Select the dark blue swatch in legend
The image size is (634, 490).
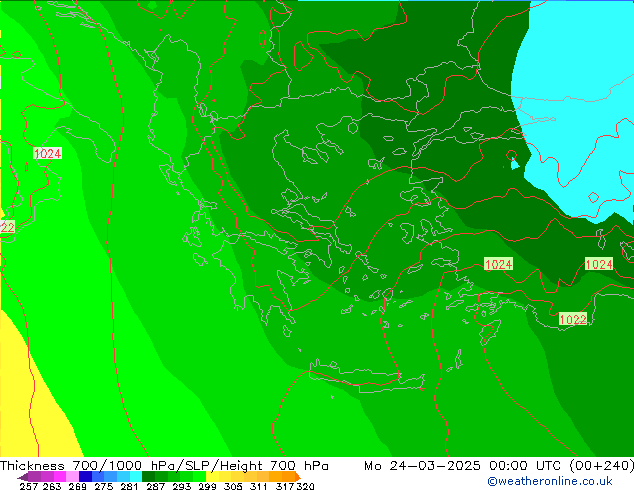pyautogui.click(x=85, y=477)
